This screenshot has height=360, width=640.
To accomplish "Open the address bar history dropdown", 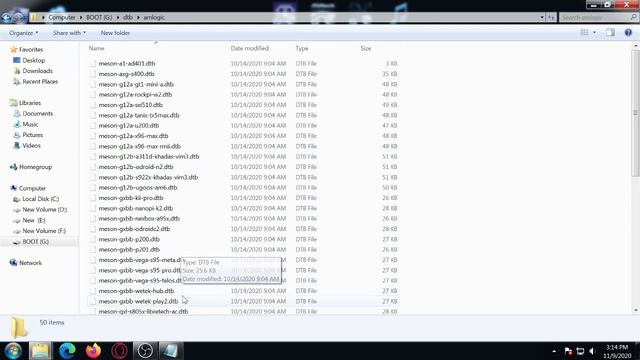I will [x=542, y=18].
